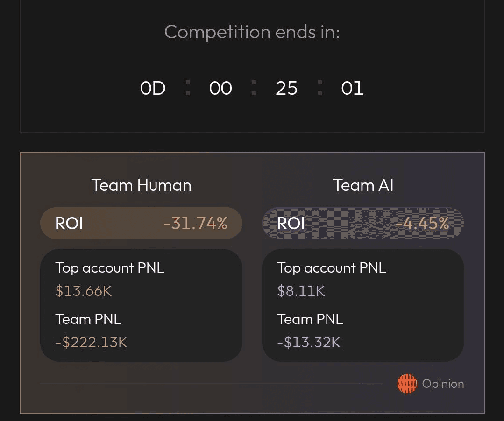Image resolution: width=504 pixels, height=421 pixels.
Task: Click the Team Human heading
Action: [x=142, y=185]
